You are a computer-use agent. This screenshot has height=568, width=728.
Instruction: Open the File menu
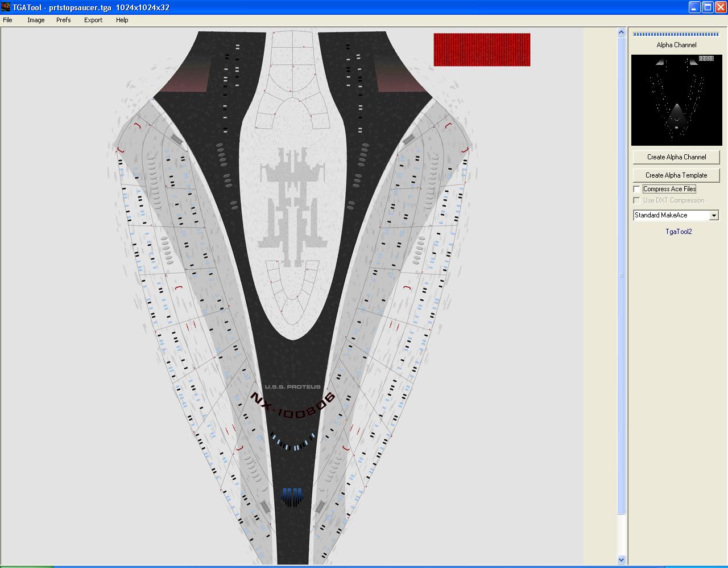point(7,20)
